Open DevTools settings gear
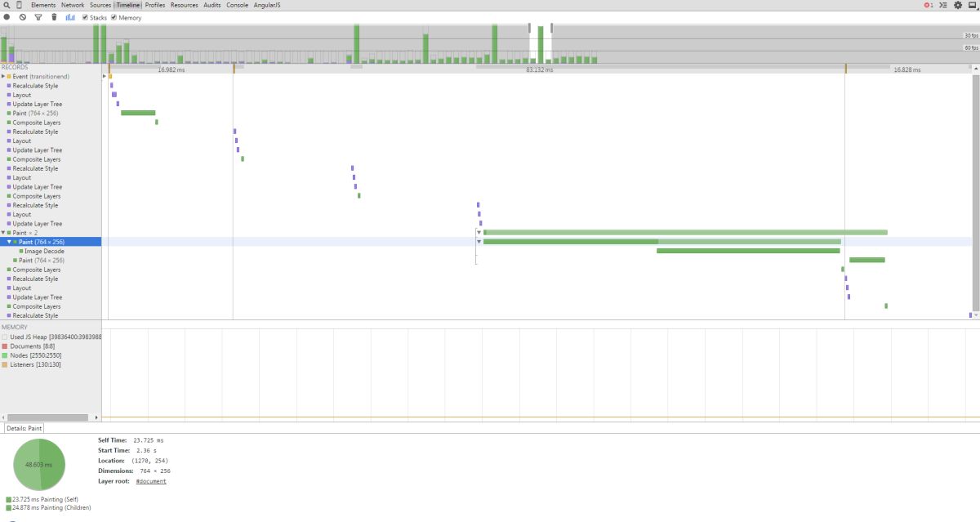Image resolution: width=980 pixels, height=522 pixels. coord(958,5)
